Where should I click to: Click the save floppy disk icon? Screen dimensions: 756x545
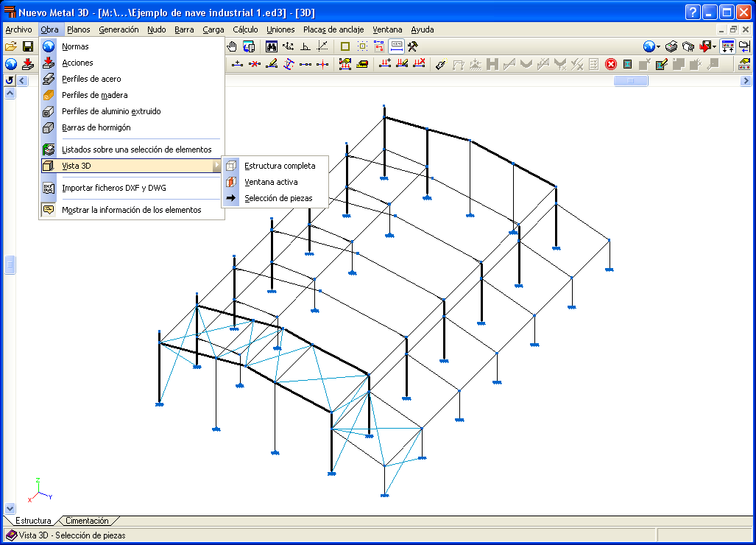click(28, 46)
